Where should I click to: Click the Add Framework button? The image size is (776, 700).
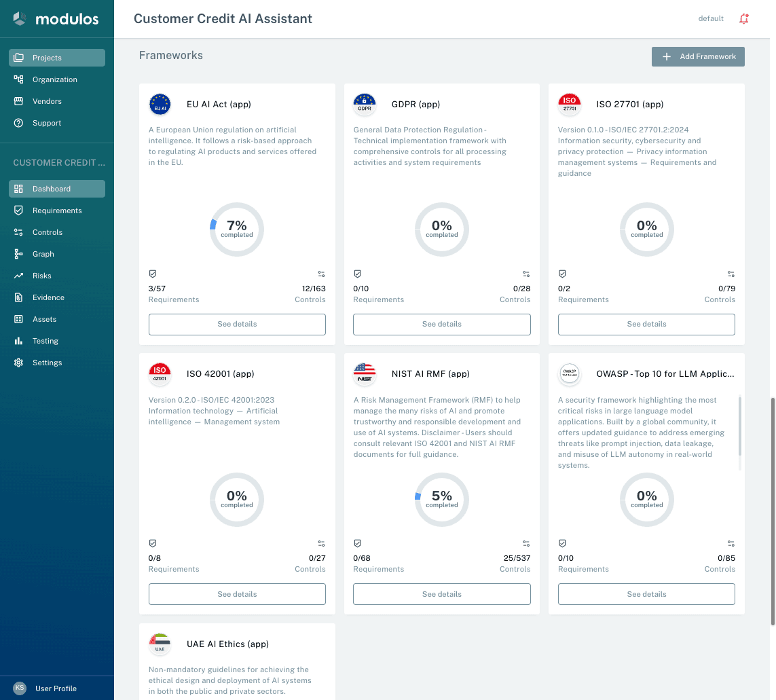698,56
